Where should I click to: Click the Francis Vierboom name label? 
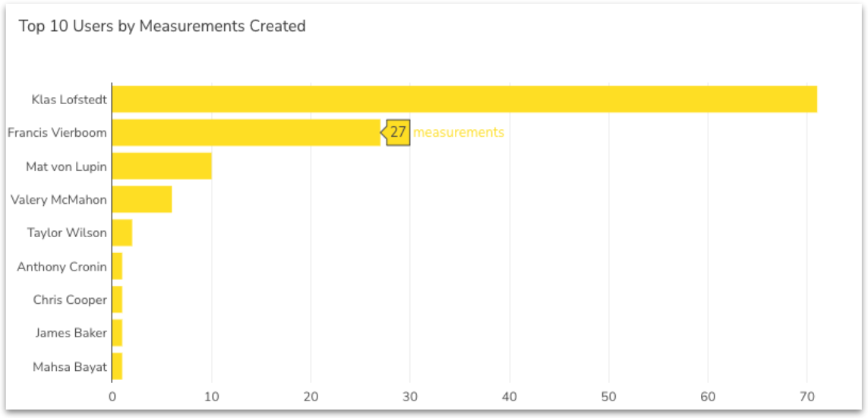coord(57,133)
